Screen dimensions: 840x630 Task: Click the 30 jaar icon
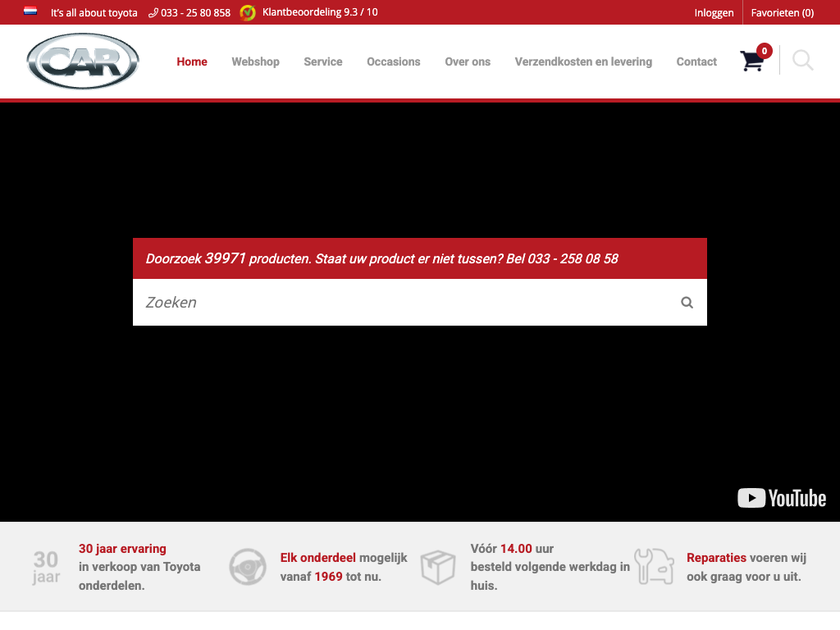[x=46, y=567]
